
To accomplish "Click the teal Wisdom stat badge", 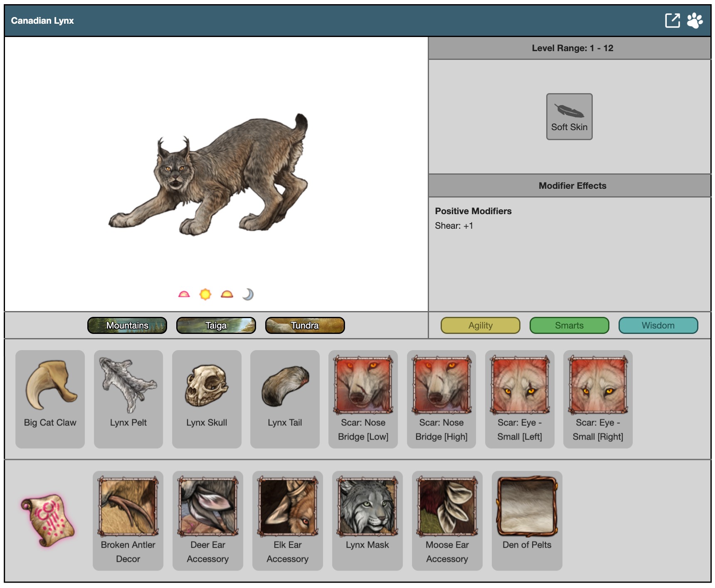I will (658, 325).
